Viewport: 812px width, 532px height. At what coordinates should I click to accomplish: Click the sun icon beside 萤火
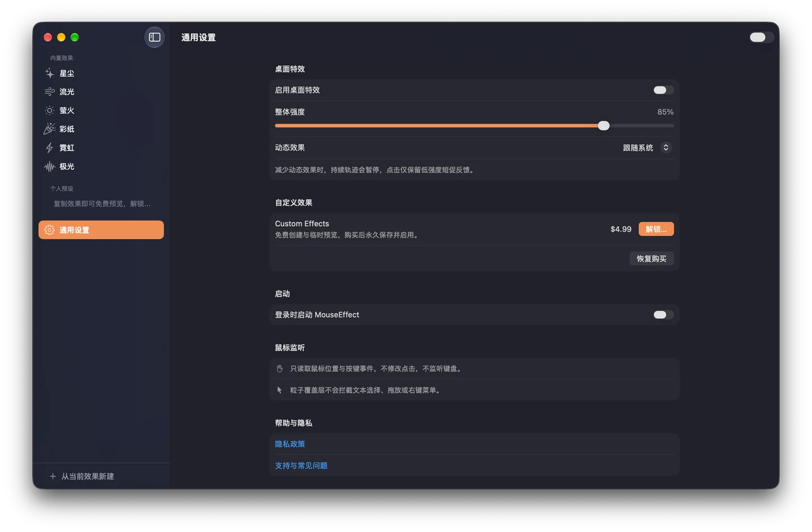pos(50,111)
